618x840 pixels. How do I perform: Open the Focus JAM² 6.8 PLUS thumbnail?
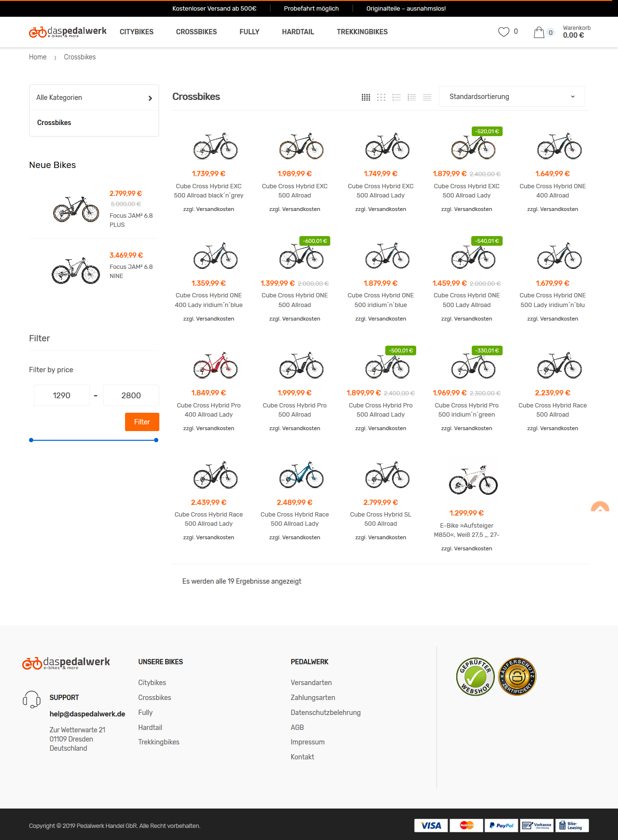76,209
